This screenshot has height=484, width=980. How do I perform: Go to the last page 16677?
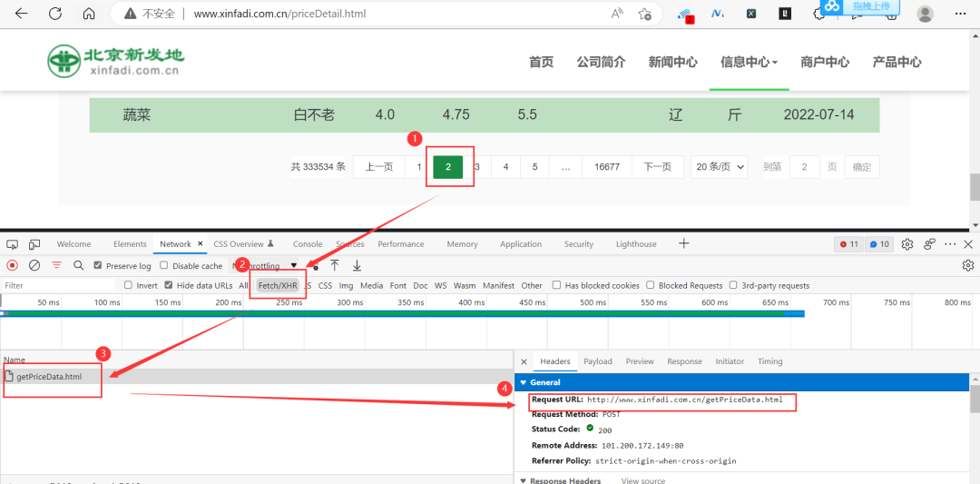tap(607, 167)
